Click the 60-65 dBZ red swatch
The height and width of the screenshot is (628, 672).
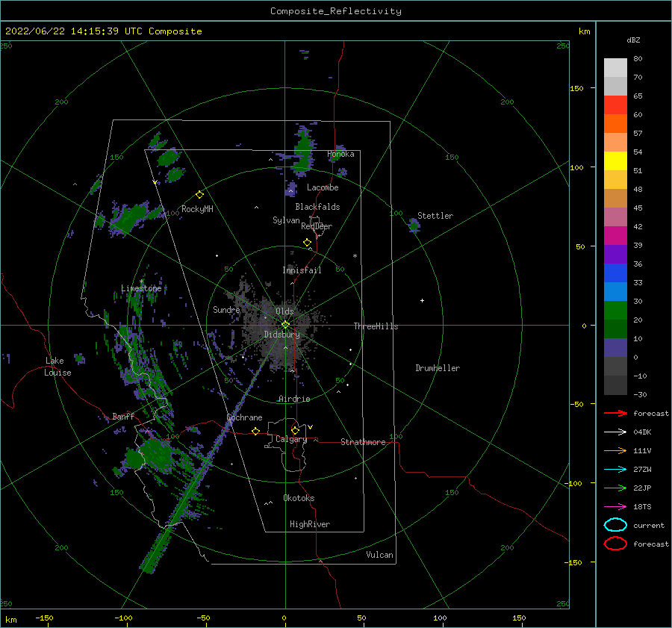click(x=615, y=105)
